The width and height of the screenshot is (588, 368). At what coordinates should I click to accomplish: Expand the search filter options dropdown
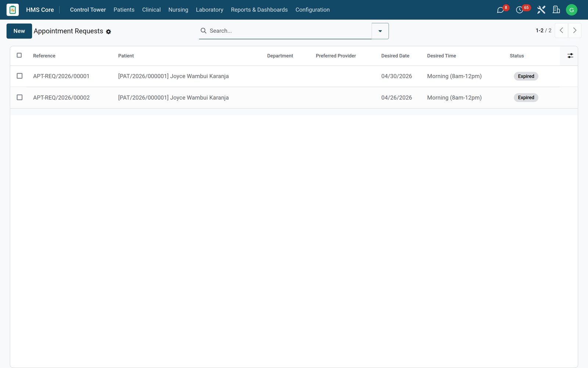380,31
